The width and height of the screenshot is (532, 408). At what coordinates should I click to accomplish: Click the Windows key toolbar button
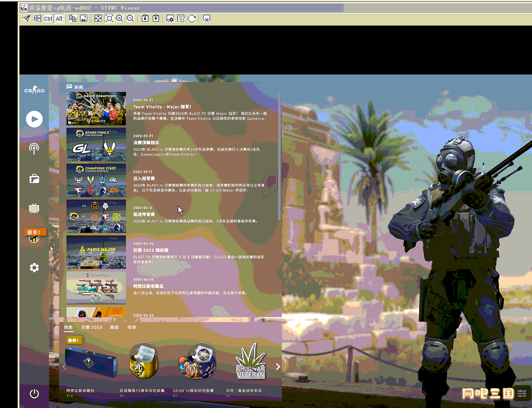38,18
